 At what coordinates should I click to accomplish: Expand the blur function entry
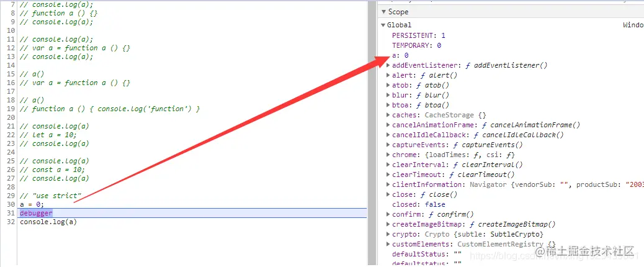click(x=388, y=95)
